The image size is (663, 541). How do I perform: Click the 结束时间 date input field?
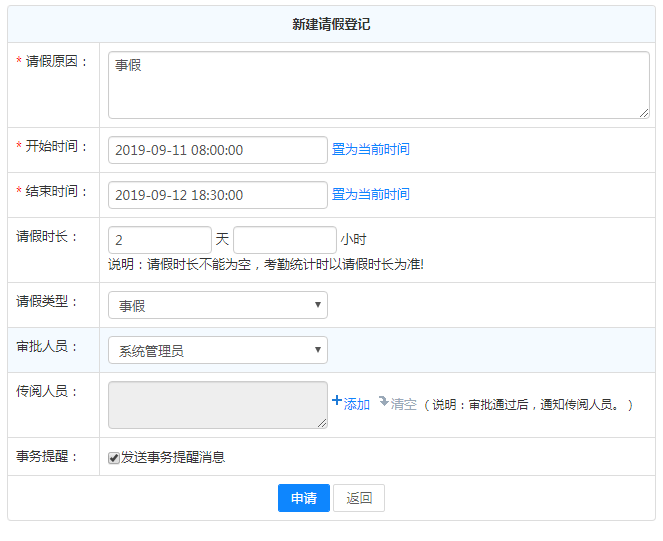[x=217, y=195]
